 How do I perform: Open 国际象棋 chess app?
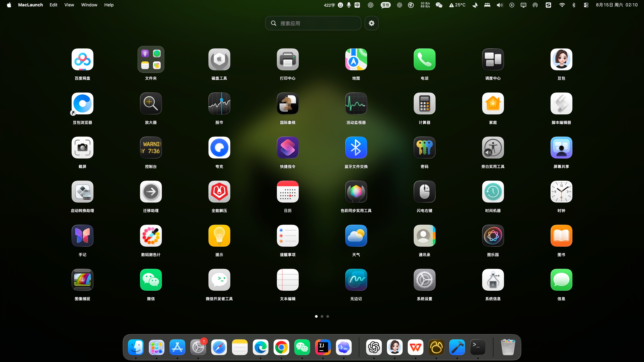[288, 103]
